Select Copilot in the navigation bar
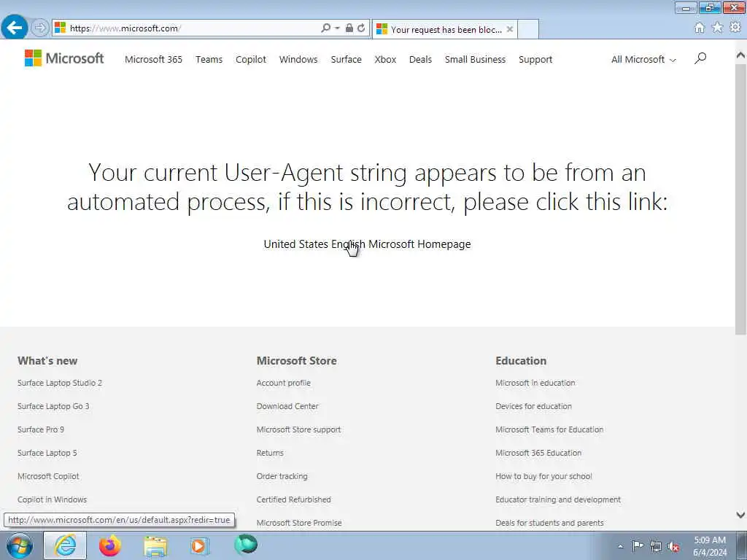The height and width of the screenshot is (560, 747). 251,60
